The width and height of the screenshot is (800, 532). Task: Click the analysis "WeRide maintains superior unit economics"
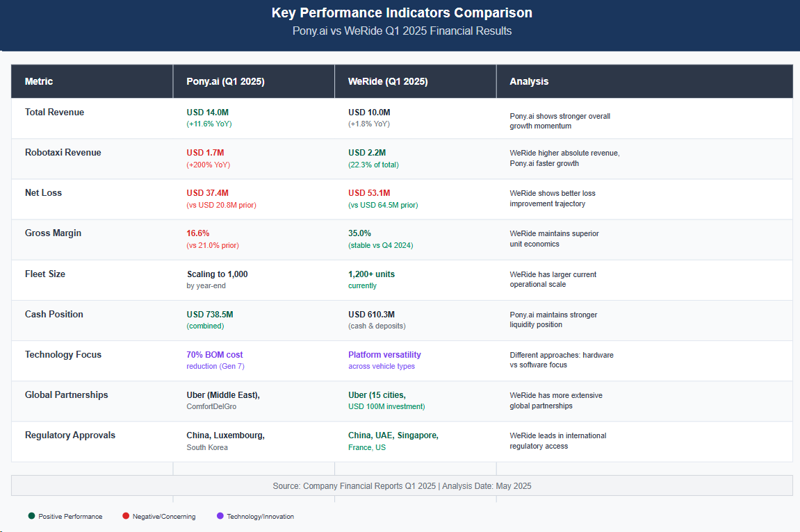[554, 238]
